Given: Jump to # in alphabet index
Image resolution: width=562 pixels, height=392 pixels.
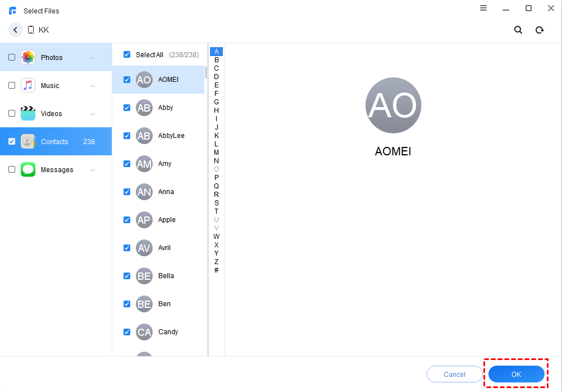Looking at the screenshot, I should coord(216,270).
